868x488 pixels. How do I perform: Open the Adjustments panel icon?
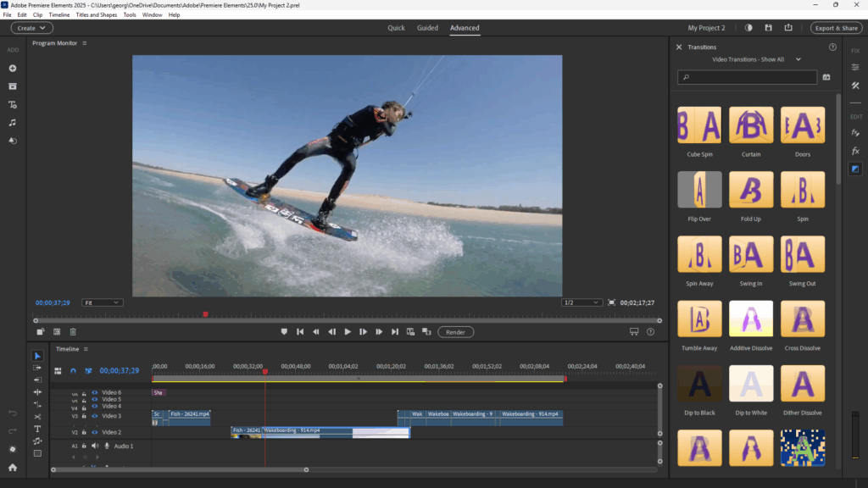point(855,67)
